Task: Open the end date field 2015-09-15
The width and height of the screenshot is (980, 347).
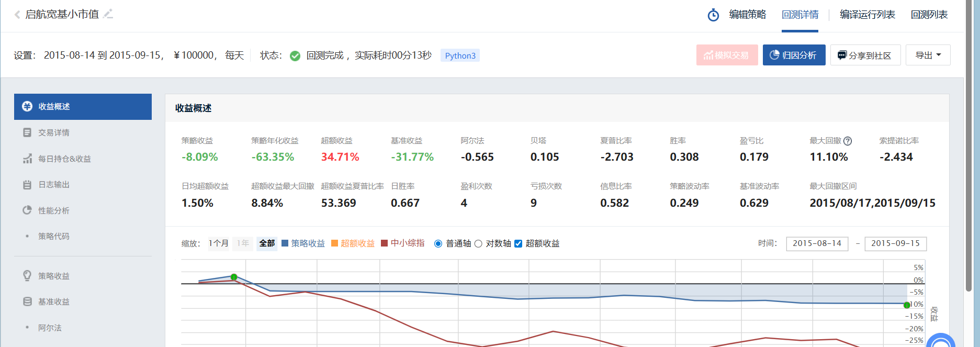Action: pos(895,244)
